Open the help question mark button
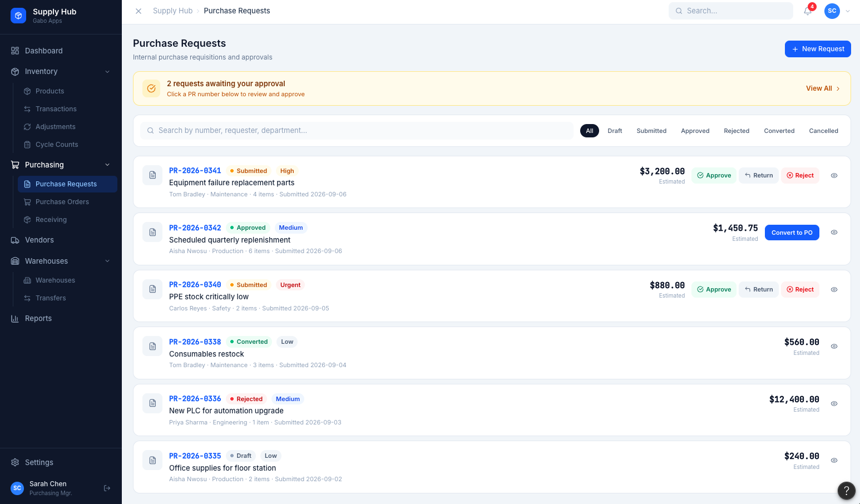Image resolution: width=860 pixels, height=504 pixels. point(846,490)
